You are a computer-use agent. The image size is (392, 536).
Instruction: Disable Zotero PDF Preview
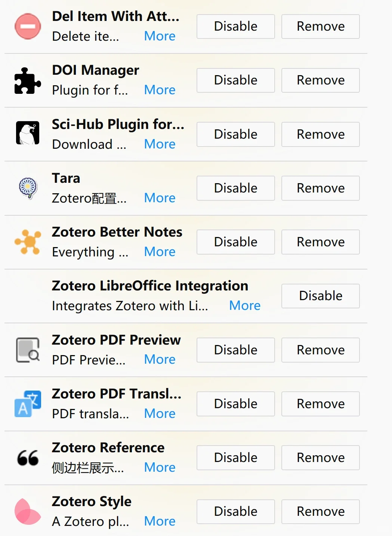235,350
